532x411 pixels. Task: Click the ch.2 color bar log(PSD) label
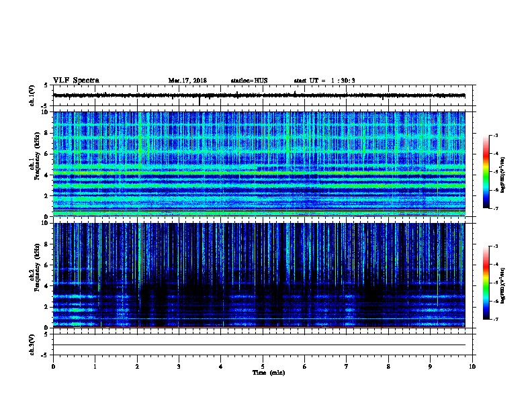tap(502, 285)
